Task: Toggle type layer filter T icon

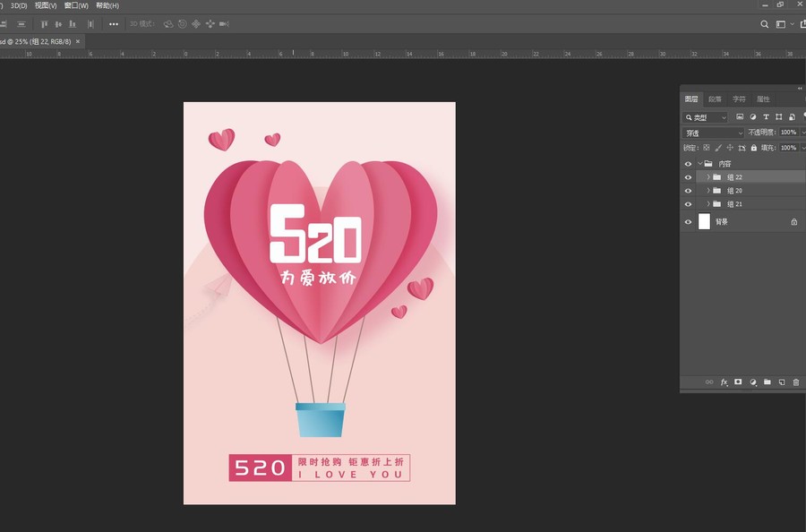Action: [766, 117]
